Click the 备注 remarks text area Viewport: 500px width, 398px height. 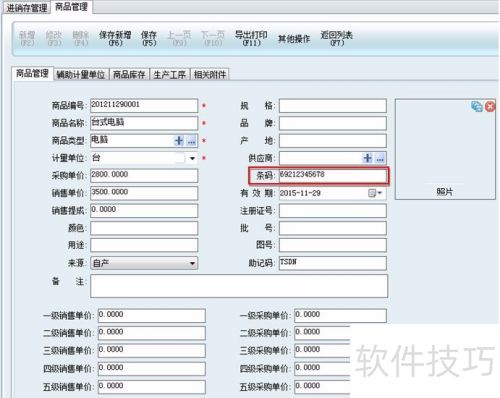(x=239, y=286)
